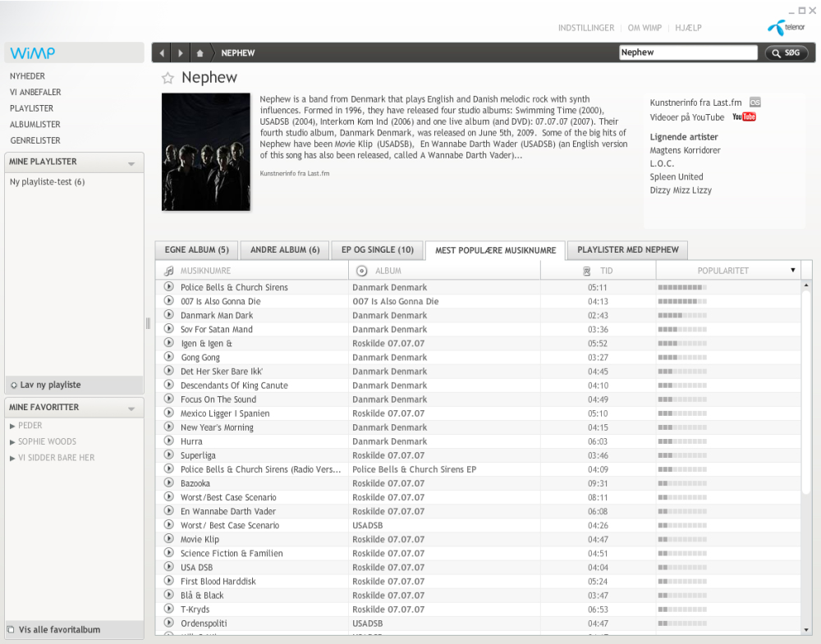
Task: Toggle Popularitet sort order arrow
Action: coord(793,270)
